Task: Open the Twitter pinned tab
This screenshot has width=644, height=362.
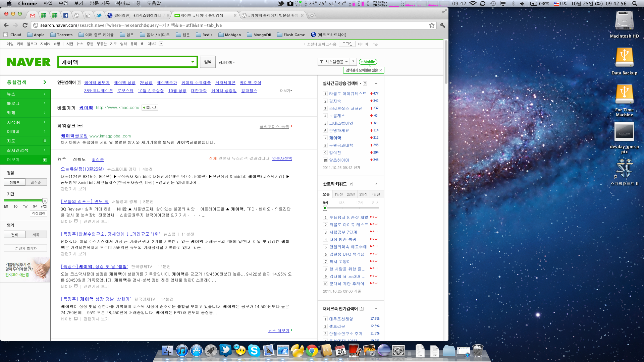Action: pos(99,15)
